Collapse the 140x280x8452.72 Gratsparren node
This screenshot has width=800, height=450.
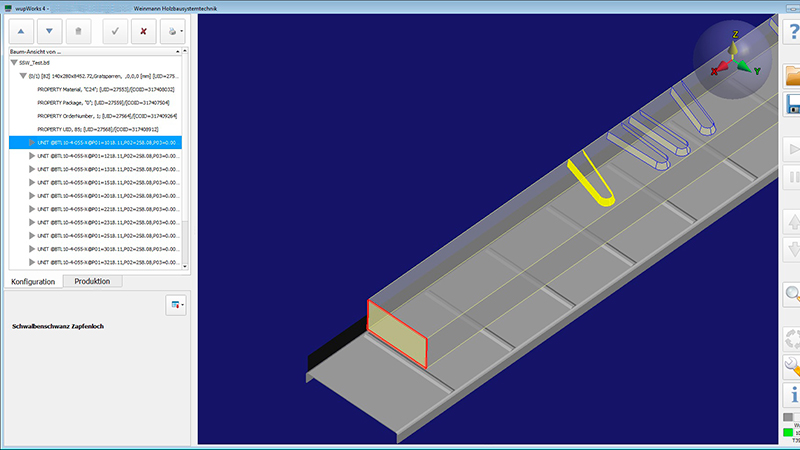(23, 76)
